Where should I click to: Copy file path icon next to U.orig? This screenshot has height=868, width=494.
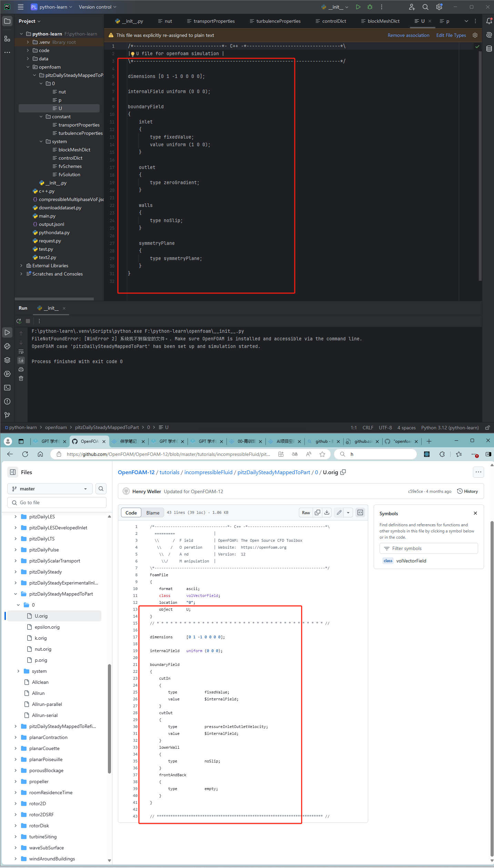point(343,472)
